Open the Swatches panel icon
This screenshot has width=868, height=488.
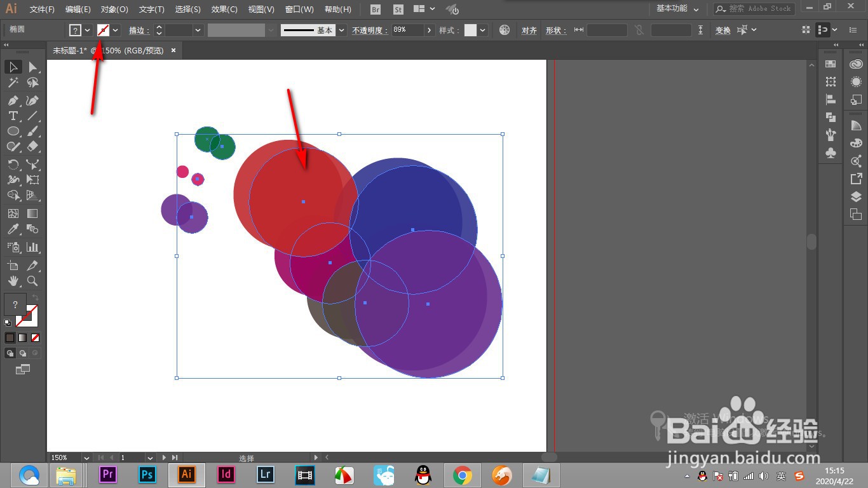(831, 64)
